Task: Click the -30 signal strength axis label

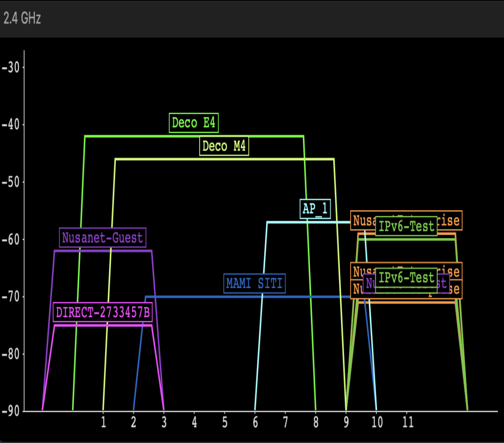Action: click(x=11, y=67)
